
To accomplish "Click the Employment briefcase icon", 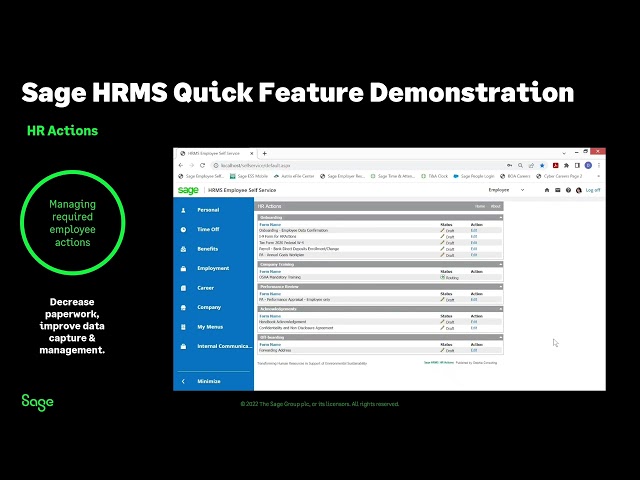I will [183, 269].
